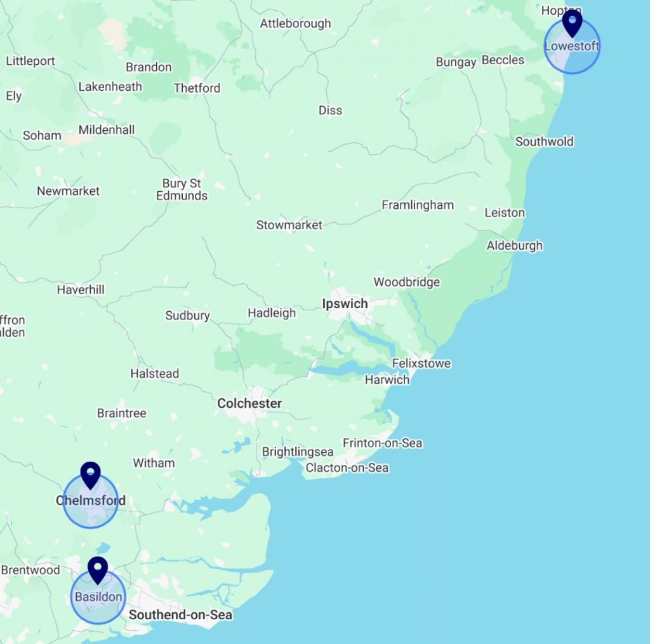This screenshot has width=650, height=644.
Task: Select the Clacton-on-Sea label
Action: (x=347, y=468)
